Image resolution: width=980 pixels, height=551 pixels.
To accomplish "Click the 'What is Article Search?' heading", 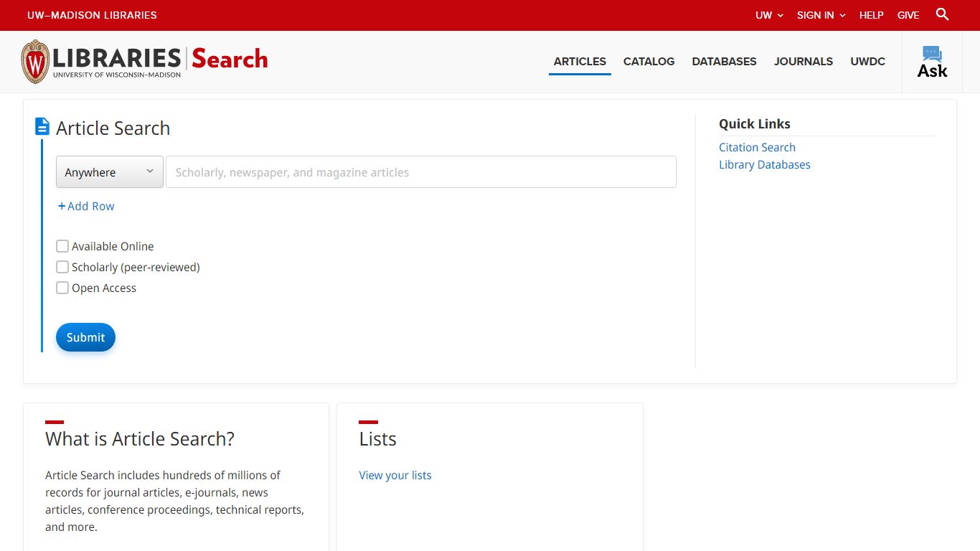I will click(x=140, y=438).
